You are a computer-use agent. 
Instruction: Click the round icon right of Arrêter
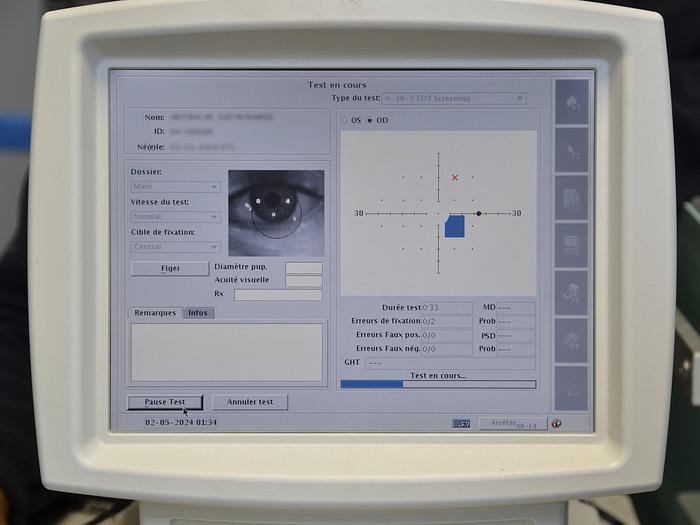coord(556,423)
